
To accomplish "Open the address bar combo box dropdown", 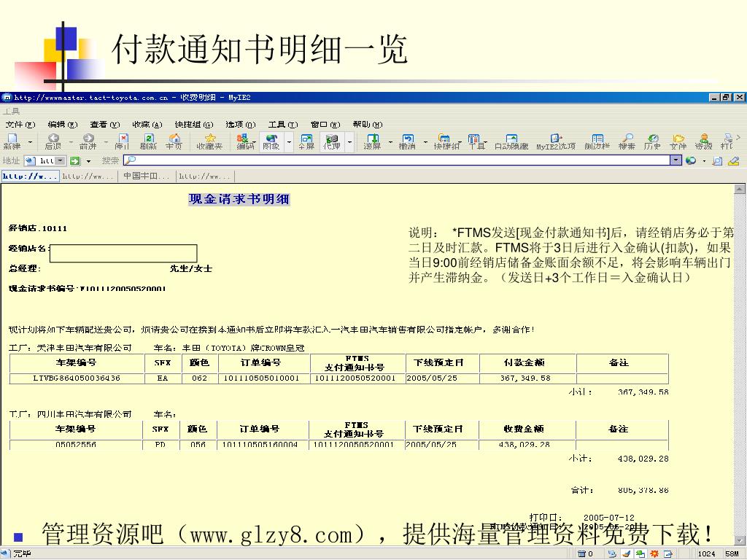I will (61, 161).
